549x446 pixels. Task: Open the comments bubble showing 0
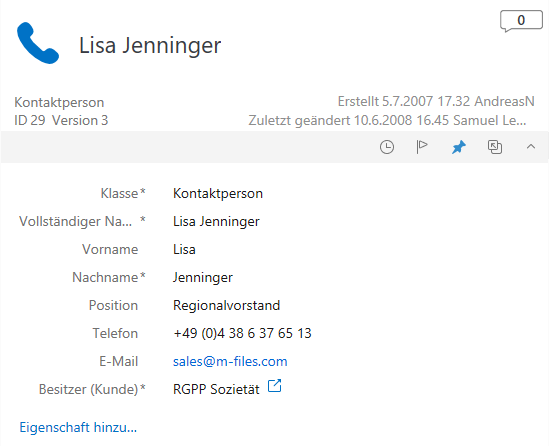[521, 21]
